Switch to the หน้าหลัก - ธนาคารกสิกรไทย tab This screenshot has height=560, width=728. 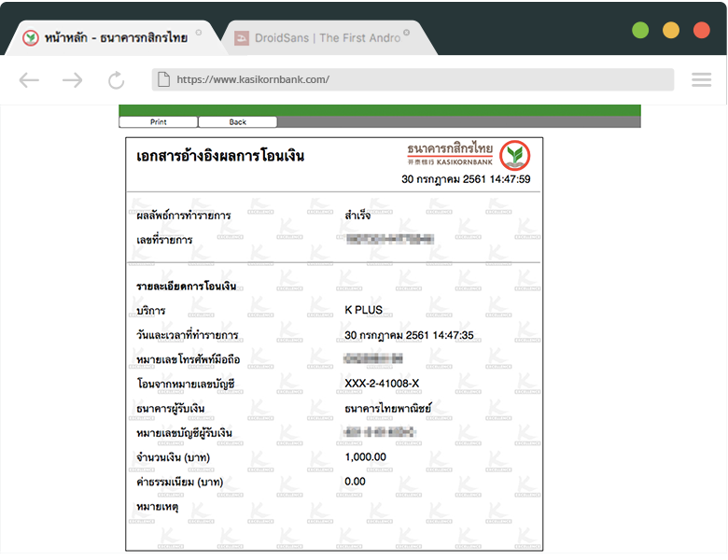[115, 38]
